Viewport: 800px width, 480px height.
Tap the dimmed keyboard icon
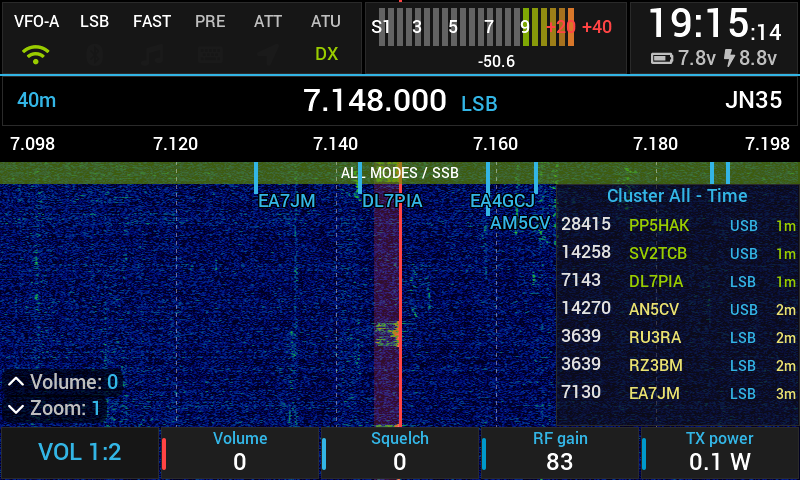pyautogui.click(x=210, y=54)
